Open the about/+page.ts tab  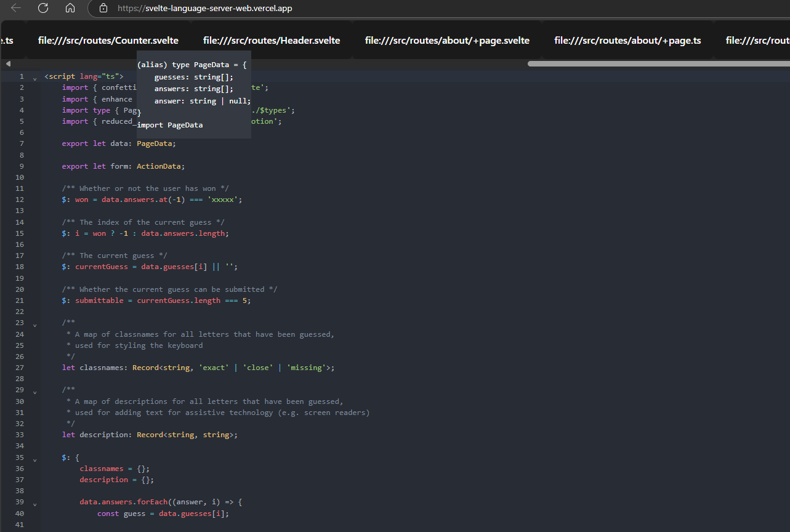[627, 39]
